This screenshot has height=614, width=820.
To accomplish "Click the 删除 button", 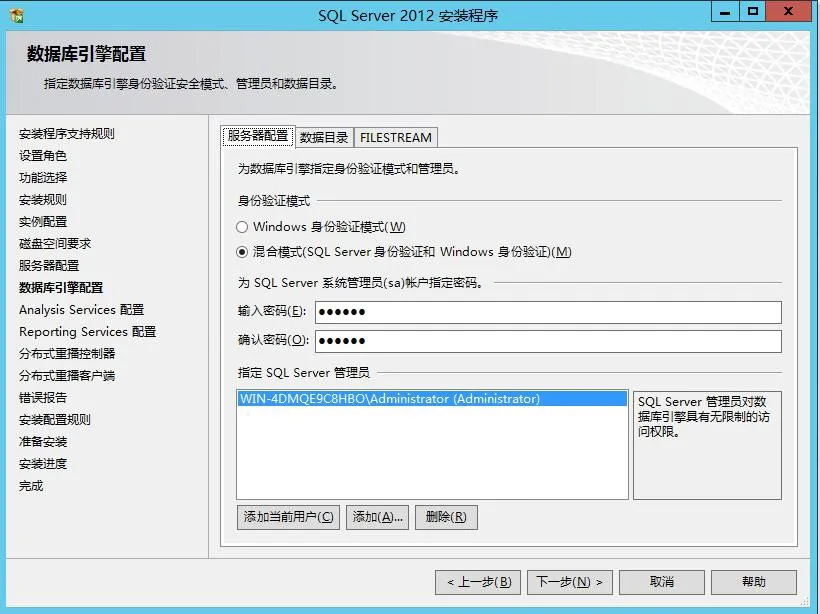I will pyautogui.click(x=446, y=517).
